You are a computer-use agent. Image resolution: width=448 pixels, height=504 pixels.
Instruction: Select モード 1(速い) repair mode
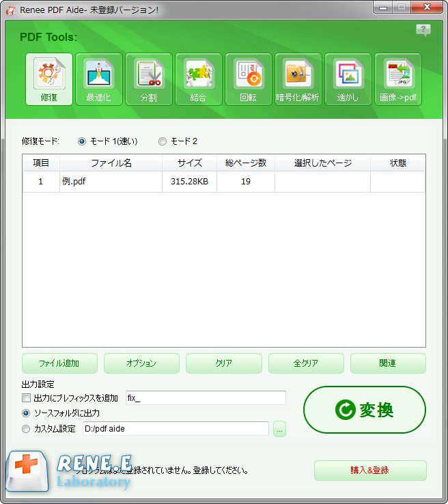tap(83, 141)
